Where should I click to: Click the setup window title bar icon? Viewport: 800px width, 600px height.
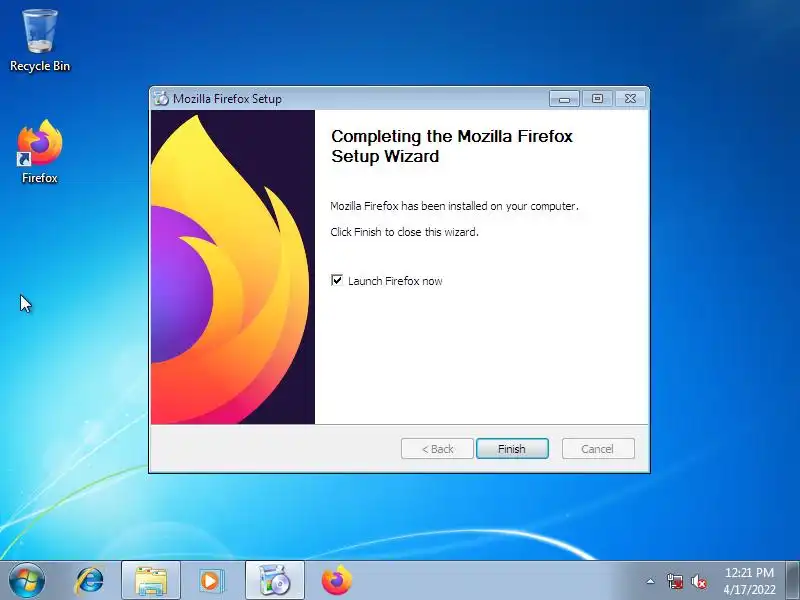pos(161,98)
